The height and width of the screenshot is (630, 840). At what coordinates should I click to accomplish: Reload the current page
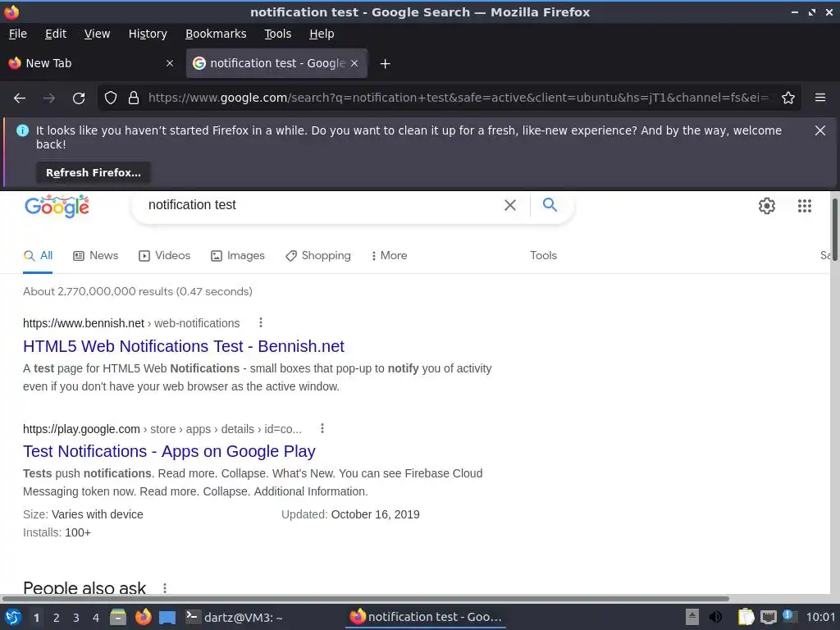click(79, 98)
